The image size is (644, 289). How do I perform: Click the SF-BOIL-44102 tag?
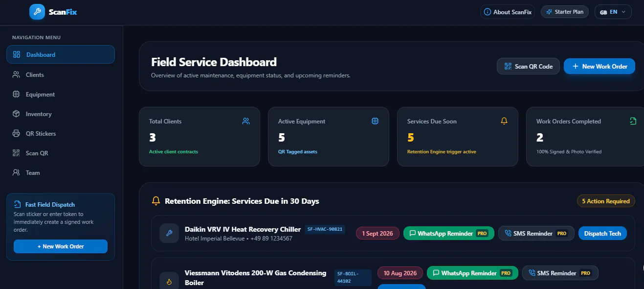[353, 278]
